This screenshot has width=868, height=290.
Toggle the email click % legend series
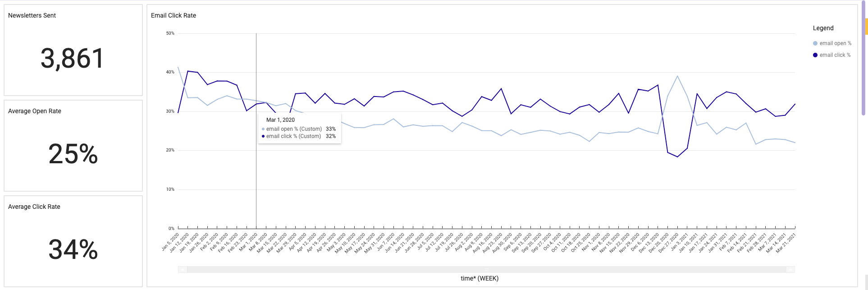pyautogui.click(x=835, y=55)
